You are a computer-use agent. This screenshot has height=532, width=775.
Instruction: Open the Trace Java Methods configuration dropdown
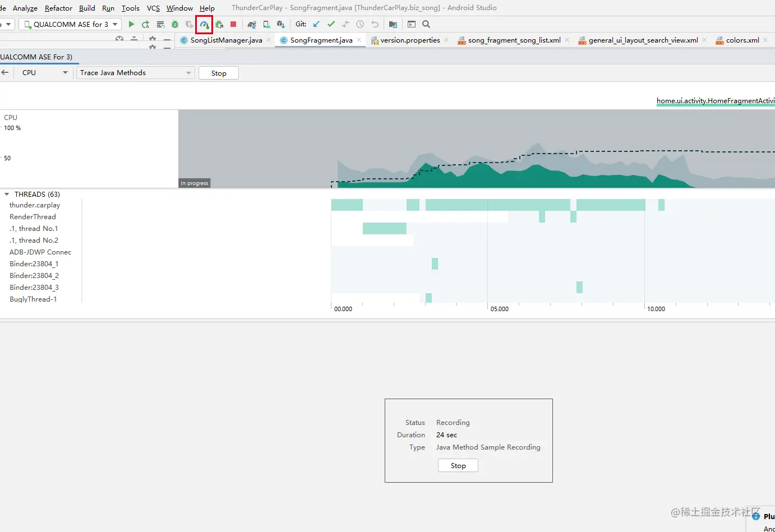click(135, 73)
